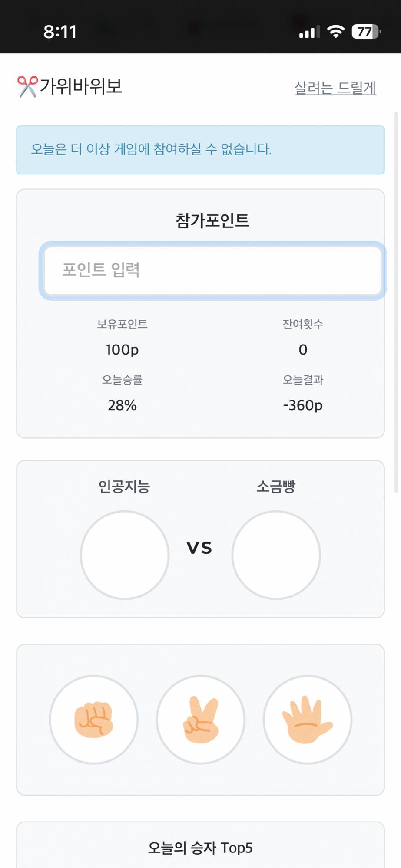Tap the 보유포인트 100p value

tap(122, 350)
